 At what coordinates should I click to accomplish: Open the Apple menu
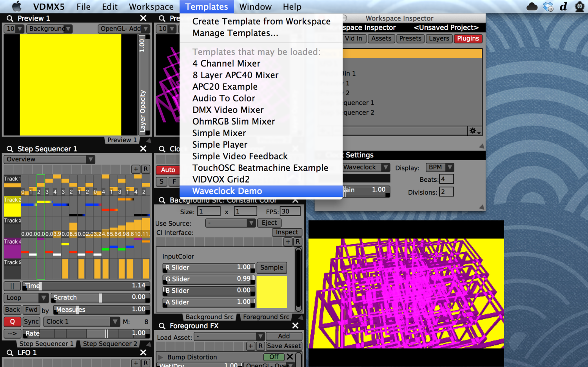pyautogui.click(x=17, y=6)
